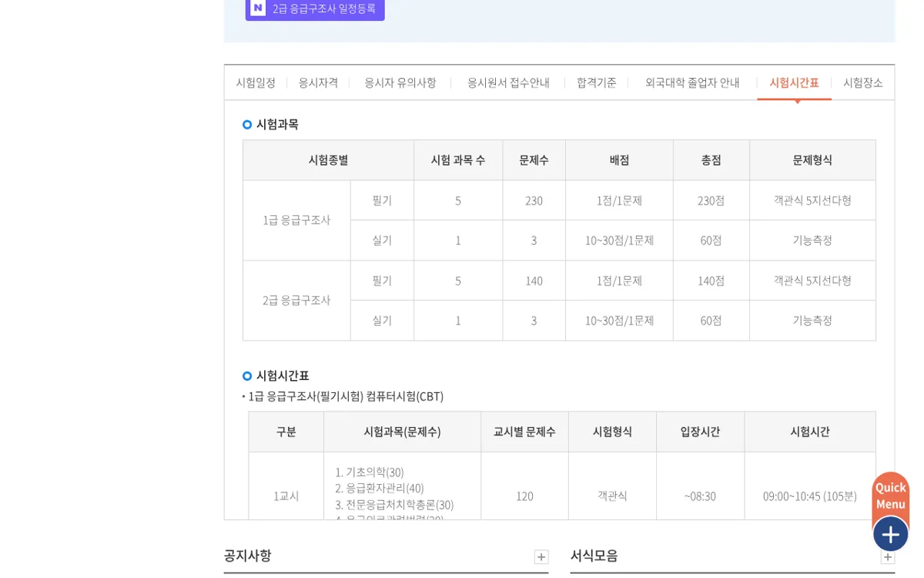924x578 pixels.
Task: Click the 3. 전문응급처치학총론(30) subject line
Action: (394, 505)
